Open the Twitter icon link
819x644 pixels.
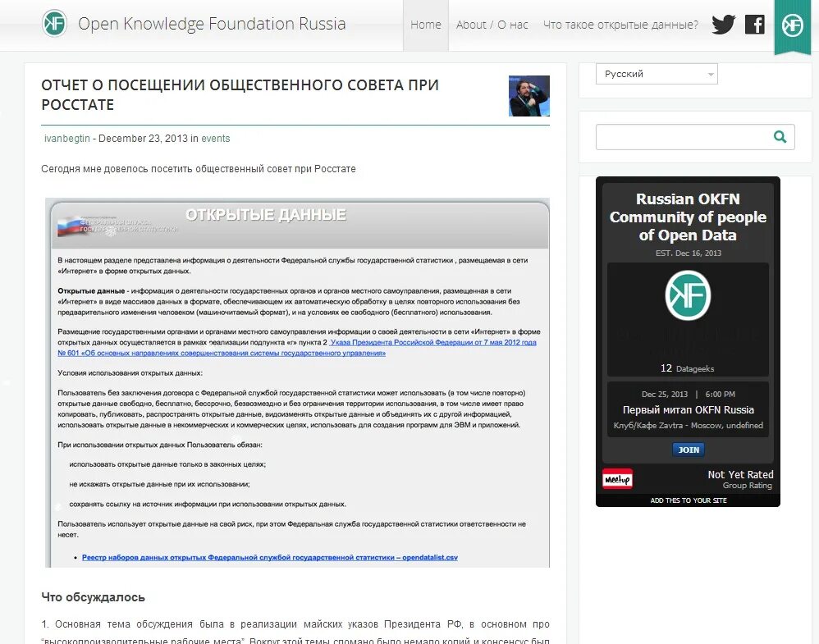724,24
